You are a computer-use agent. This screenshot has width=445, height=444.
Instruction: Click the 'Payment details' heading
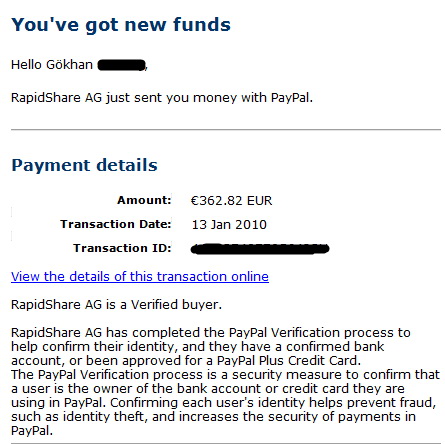coord(84,165)
